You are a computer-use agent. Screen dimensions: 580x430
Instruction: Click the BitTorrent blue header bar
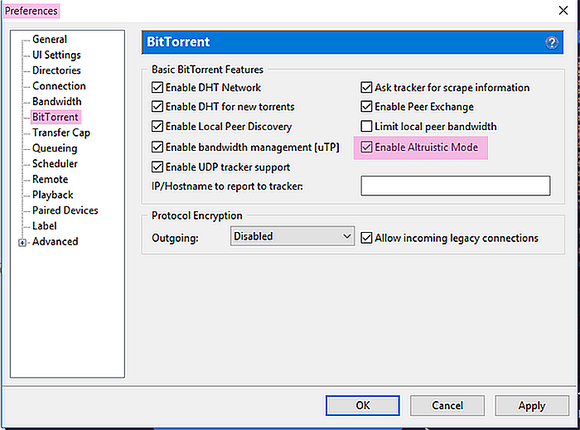(353, 42)
